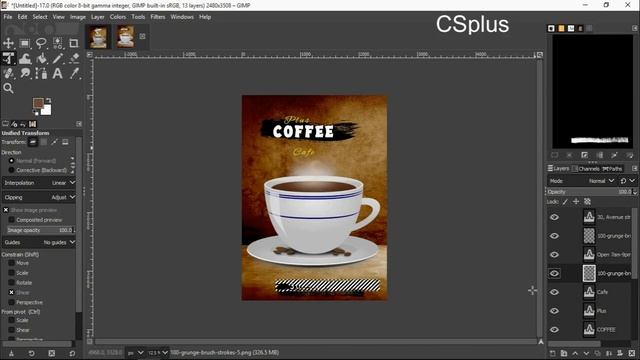This screenshot has width=640, height=360.
Task: Switch to the Paths tab
Action: [x=612, y=169]
